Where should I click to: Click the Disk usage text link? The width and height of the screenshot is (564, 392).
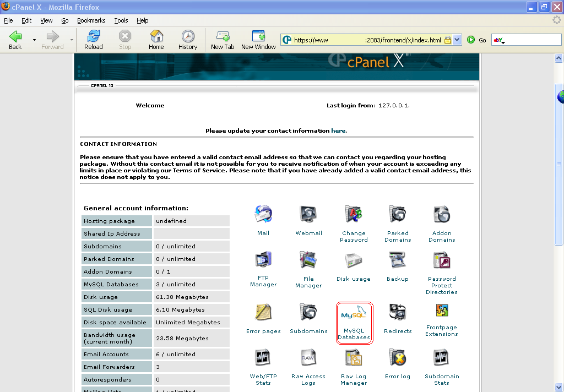coord(354,279)
